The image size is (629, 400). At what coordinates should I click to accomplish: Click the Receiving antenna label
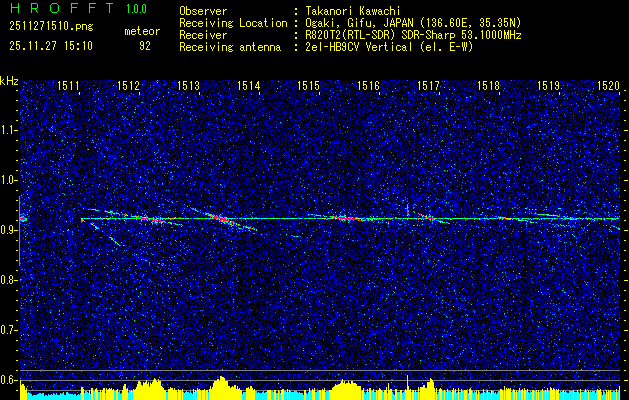(230, 47)
